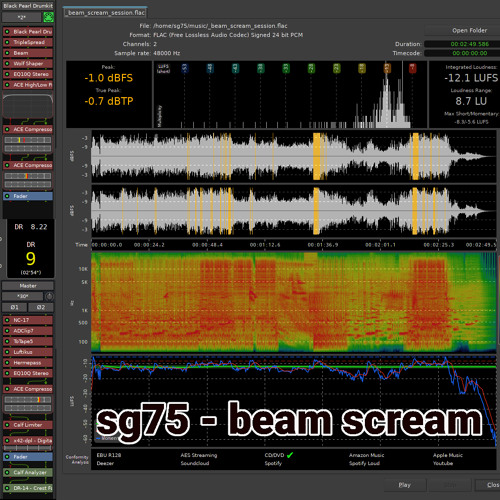The height and width of the screenshot is (500, 500).
Task: Click the green MIDI input icon beside *2*
Action: click(48, 17)
